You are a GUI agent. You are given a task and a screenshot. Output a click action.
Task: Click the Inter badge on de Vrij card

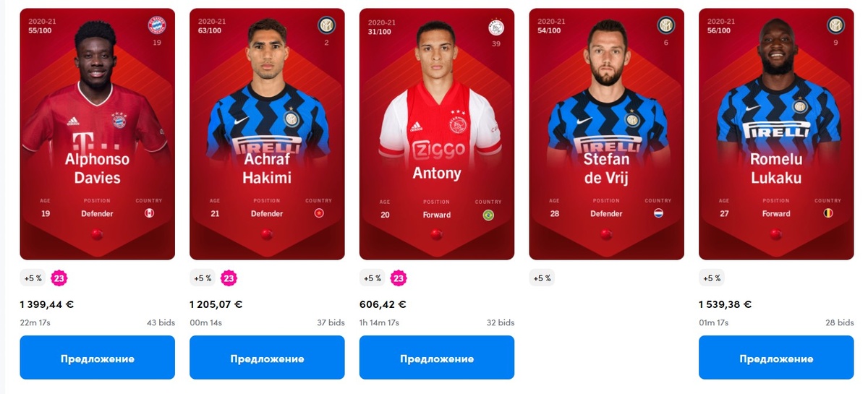[666, 26]
